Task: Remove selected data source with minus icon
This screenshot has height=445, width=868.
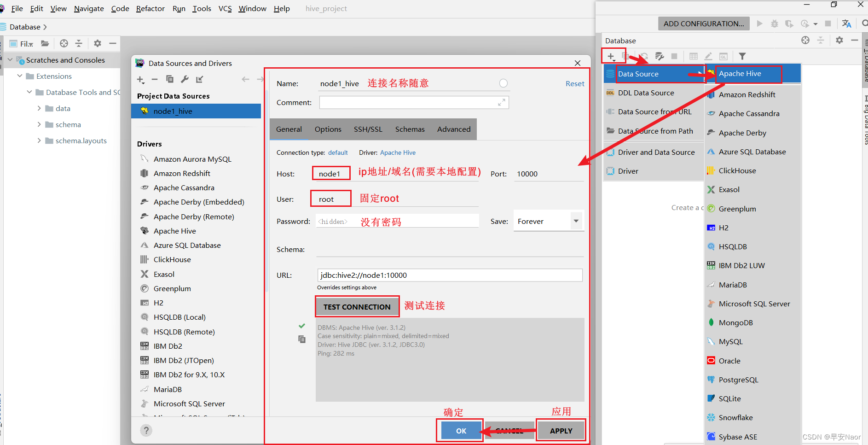Action: click(155, 79)
